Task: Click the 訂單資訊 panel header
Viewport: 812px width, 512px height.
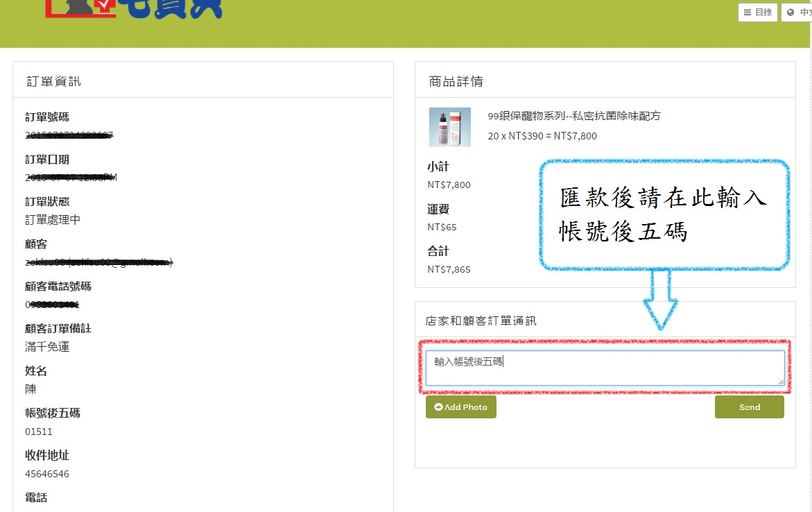Action: tap(53, 81)
